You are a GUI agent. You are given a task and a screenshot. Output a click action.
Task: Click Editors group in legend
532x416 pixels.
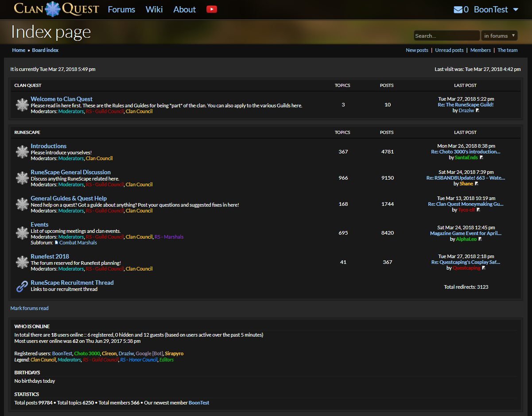167,360
